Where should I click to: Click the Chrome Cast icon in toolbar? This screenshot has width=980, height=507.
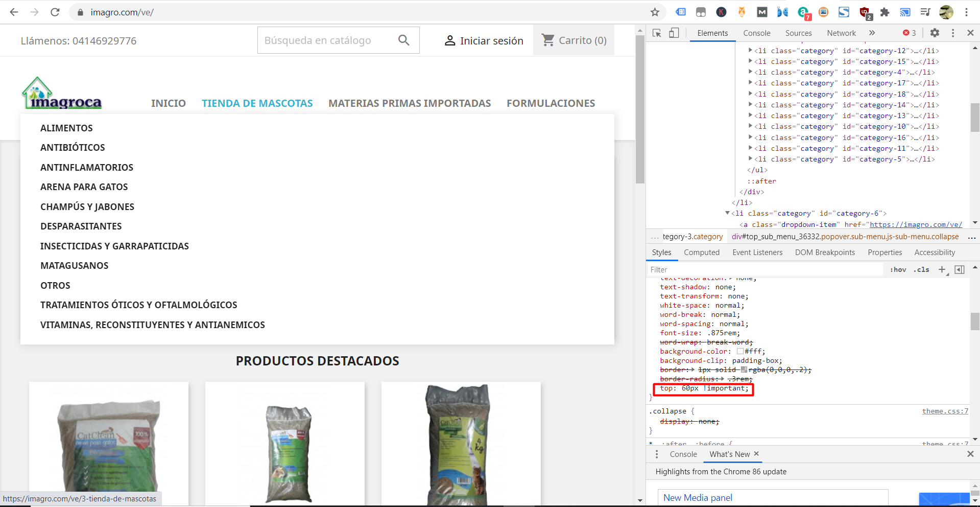(x=905, y=12)
